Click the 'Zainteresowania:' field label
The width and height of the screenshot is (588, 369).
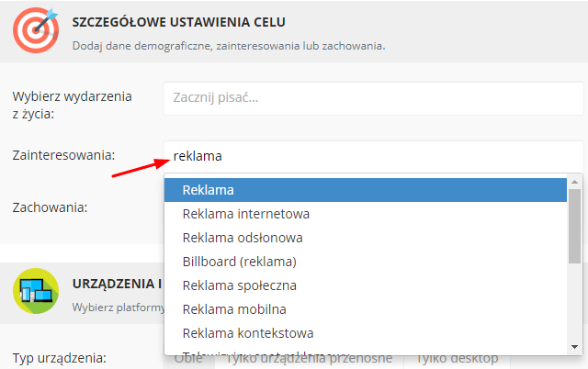click(62, 156)
